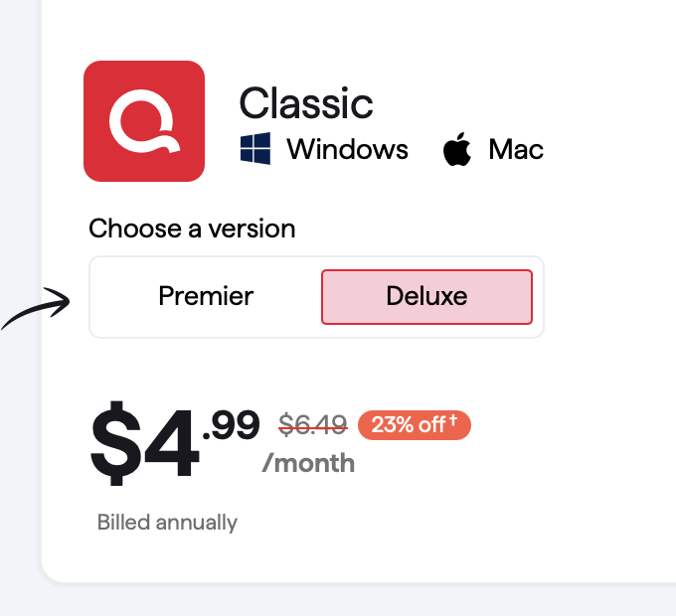Click the dagger footnote mark on discount badge

[x=453, y=419]
